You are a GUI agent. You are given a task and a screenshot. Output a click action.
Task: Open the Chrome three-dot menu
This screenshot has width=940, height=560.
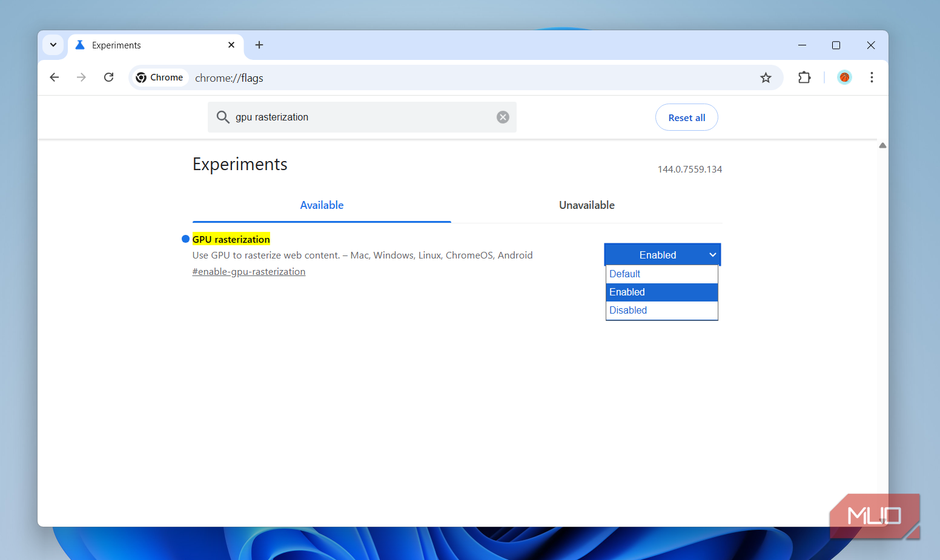tap(872, 77)
